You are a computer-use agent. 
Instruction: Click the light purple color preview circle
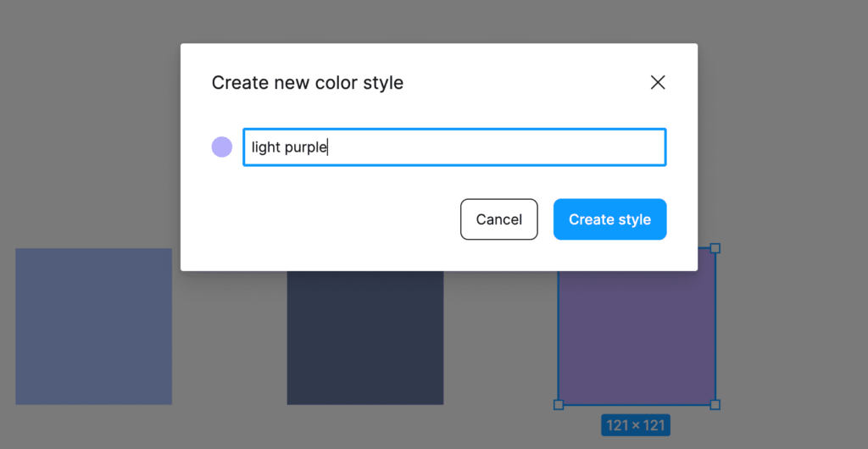coord(222,147)
